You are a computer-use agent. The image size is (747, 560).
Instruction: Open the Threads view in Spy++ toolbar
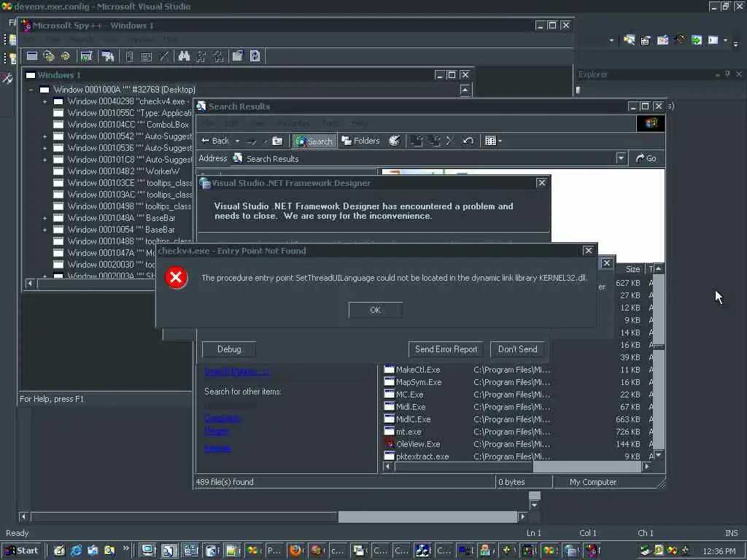pos(65,56)
